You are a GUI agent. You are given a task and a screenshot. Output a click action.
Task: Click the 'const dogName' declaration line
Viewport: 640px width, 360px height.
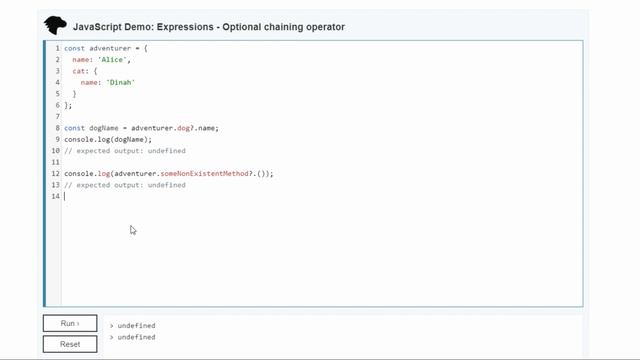tap(141, 128)
